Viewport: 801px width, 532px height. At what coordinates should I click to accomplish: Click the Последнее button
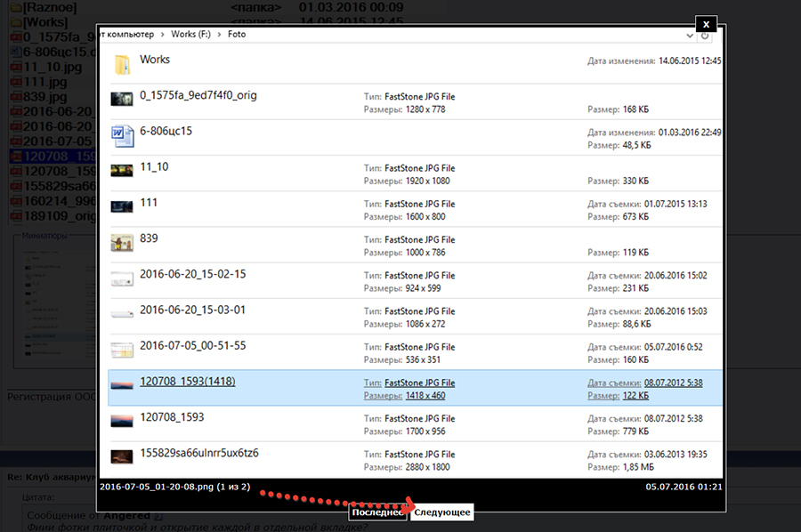tap(376, 512)
